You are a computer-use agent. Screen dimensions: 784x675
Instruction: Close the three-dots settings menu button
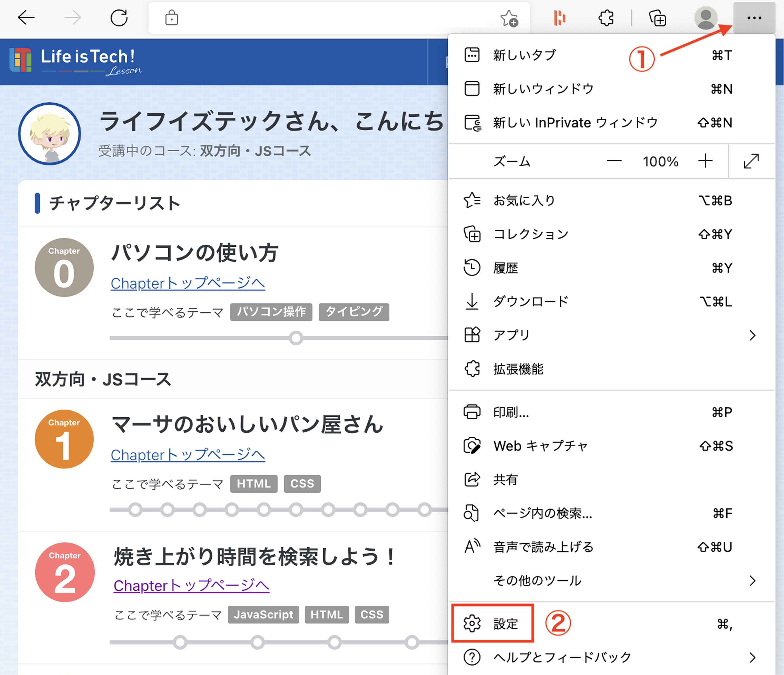[754, 18]
